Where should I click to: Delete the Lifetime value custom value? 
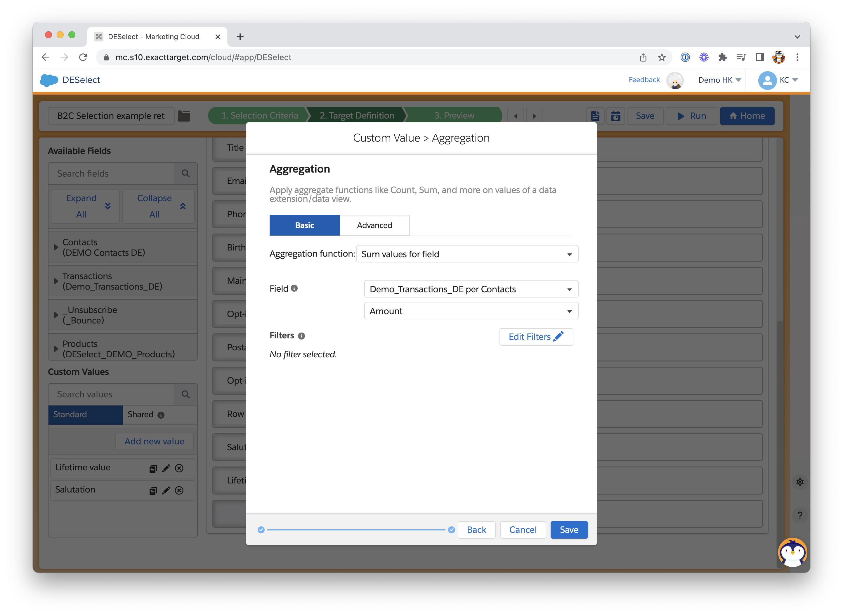(179, 468)
